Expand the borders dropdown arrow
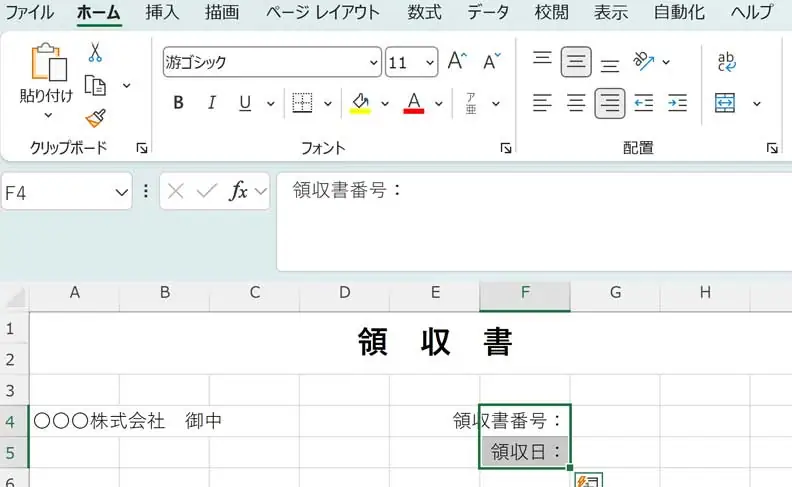 point(328,104)
